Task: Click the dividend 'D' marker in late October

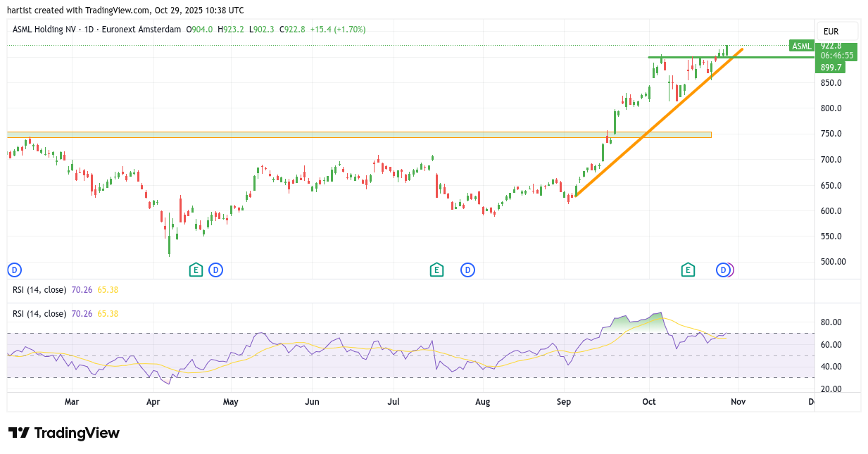Action: coord(722,270)
